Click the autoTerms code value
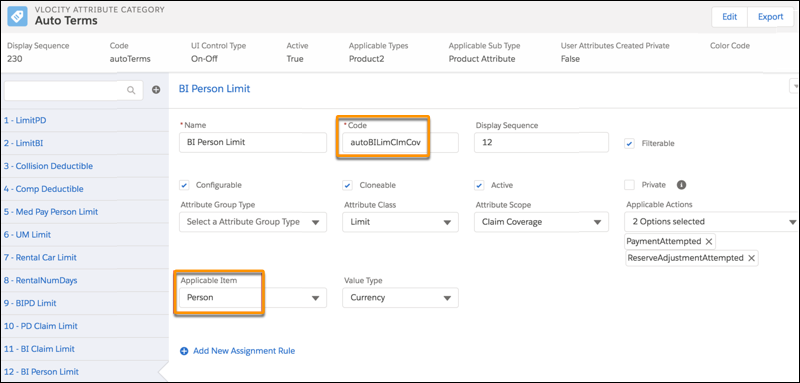800x383 pixels. pos(130,59)
